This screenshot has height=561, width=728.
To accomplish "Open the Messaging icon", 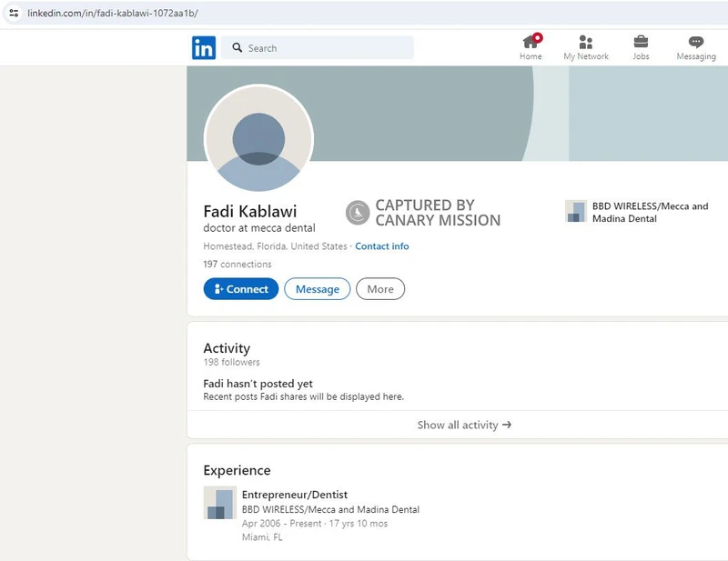I will pos(695,43).
